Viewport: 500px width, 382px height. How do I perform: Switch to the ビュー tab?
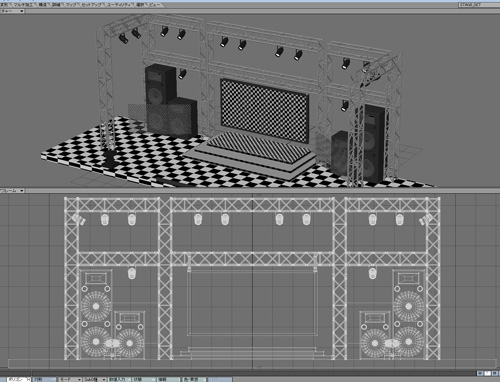coord(154,5)
